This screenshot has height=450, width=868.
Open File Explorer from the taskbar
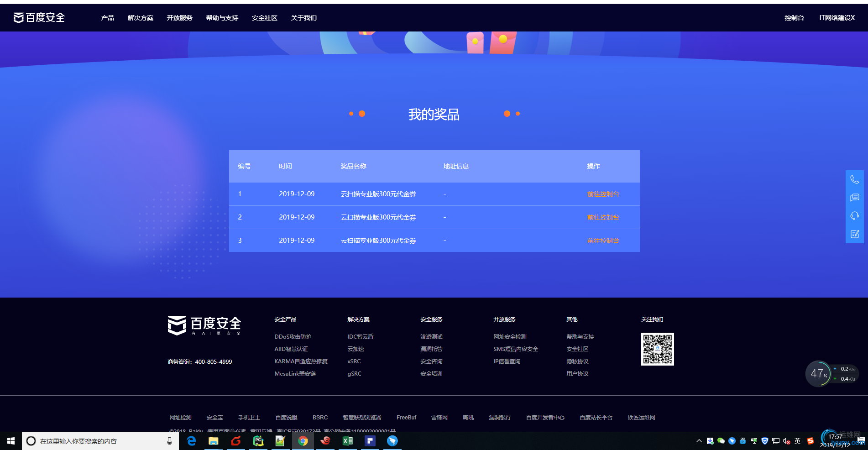click(x=213, y=441)
